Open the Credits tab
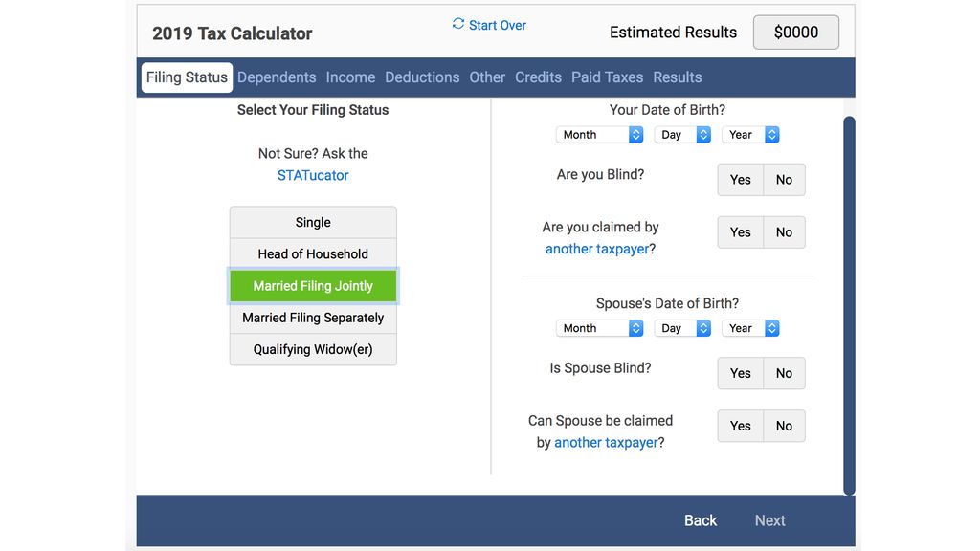980x551 pixels. pos(538,77)
